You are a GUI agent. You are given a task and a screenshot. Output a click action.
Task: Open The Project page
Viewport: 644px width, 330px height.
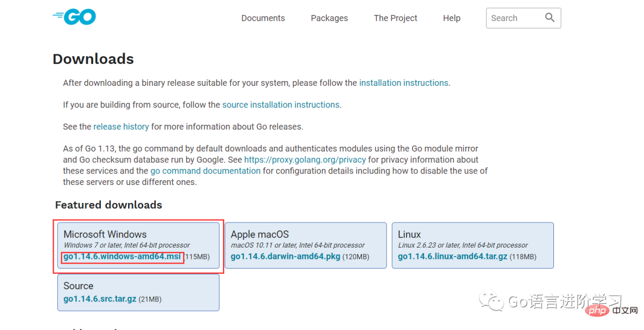[x=395, y=18]
